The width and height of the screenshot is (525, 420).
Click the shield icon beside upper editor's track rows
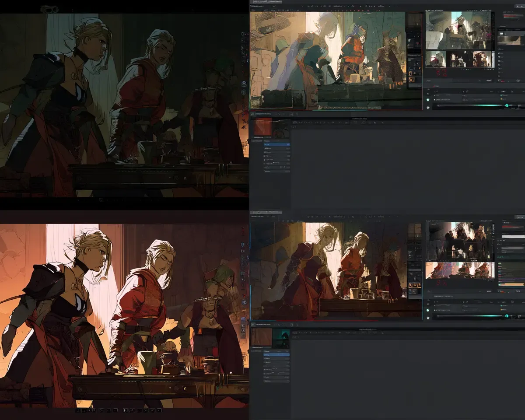coord(428,100)
